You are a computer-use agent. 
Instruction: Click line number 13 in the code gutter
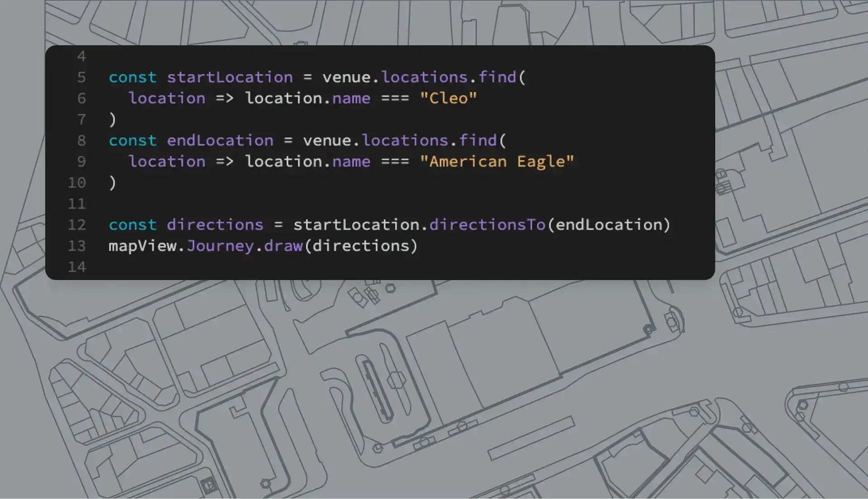pyautogui.click(x=77, y=246)
